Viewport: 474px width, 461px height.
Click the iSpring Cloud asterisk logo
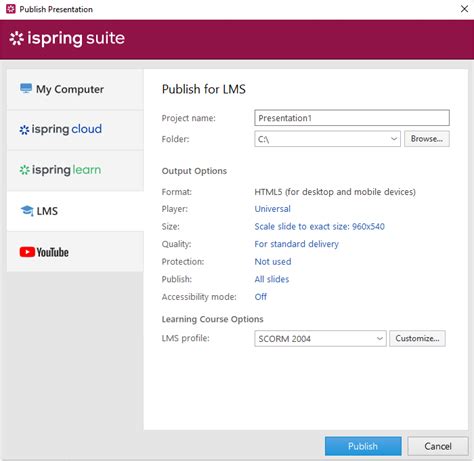pyautogui.click(x=24, y=130)
